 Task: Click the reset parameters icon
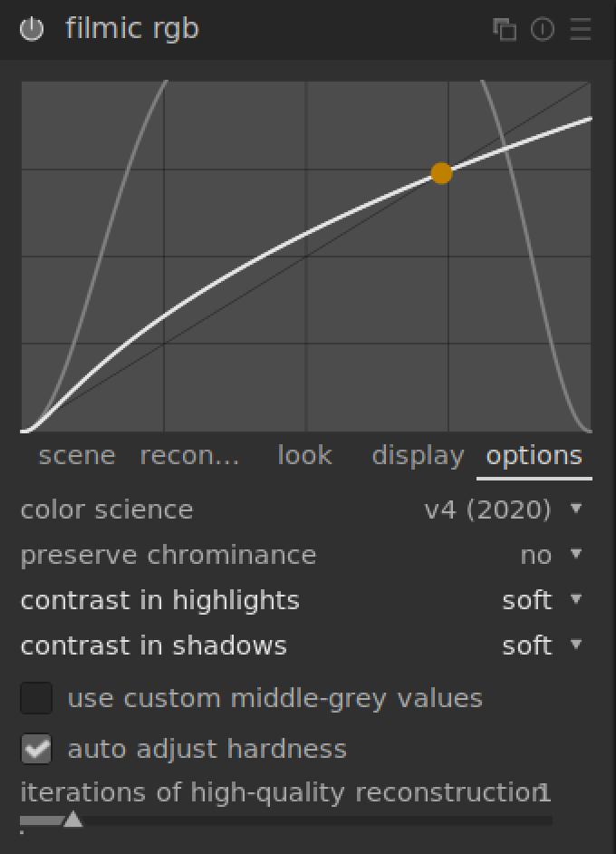pos(543,29)
